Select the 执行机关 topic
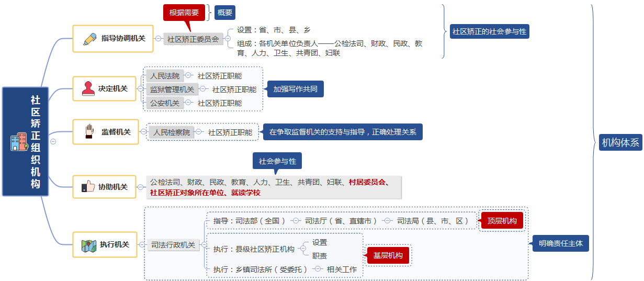The height and width of the screenshot is (281, 644). [x=105, y=244]
